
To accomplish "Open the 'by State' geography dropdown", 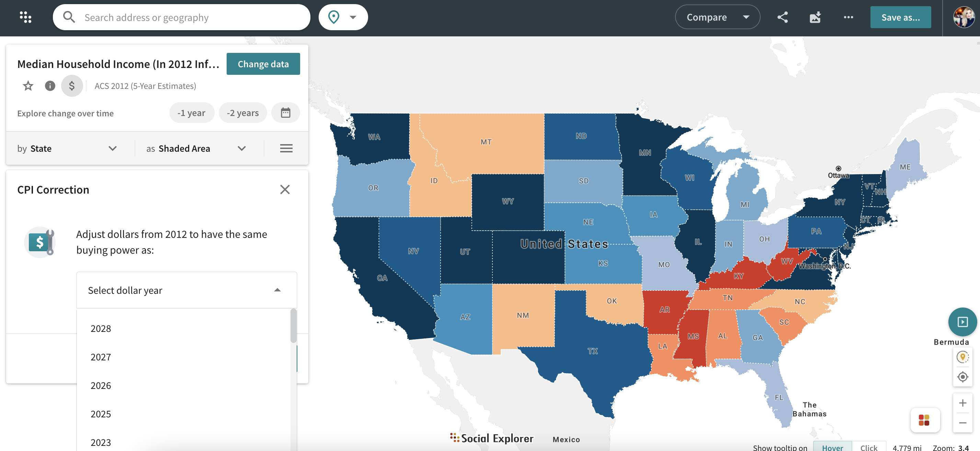I will pos(67,148).
